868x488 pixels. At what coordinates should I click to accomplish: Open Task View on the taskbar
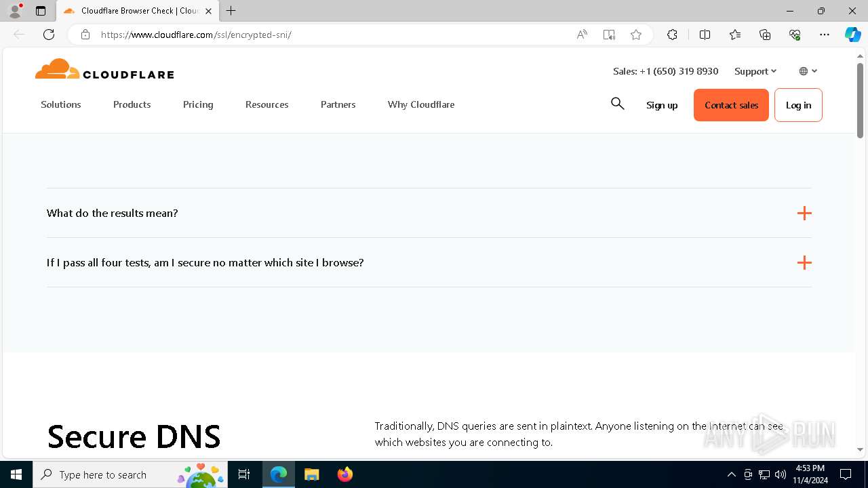tap(244, 474)
